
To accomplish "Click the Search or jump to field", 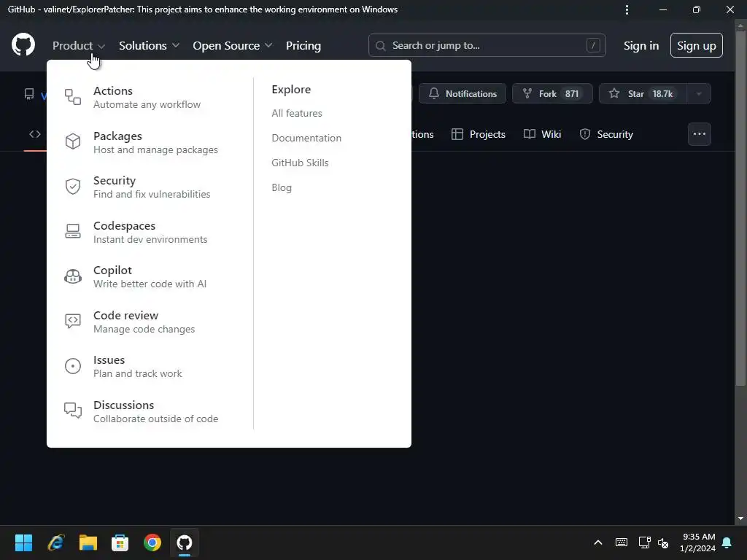I will pyautogui.click(x=487, y=45).
